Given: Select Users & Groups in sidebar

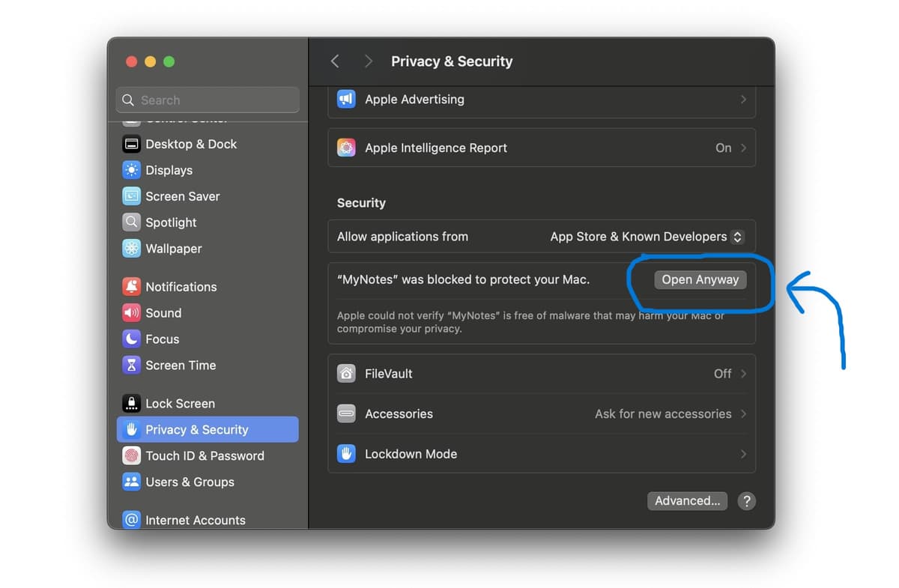Looking at the screenshot, I should 208,482.
